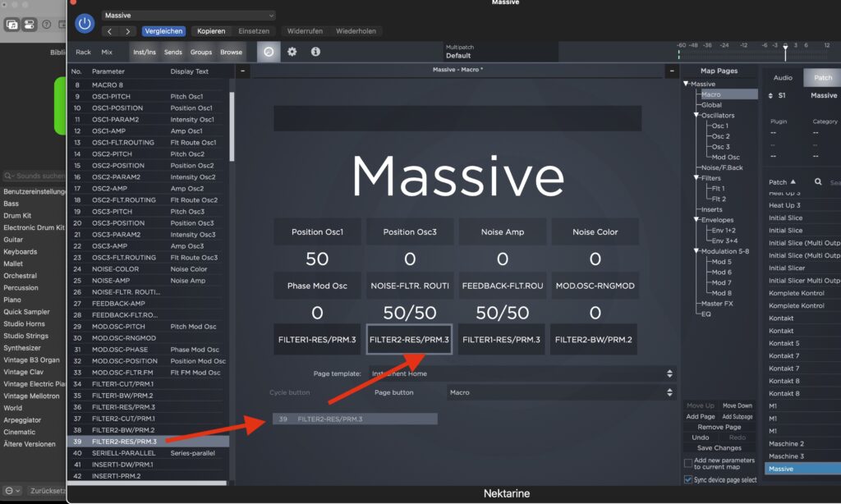Click the Add Subpage button
This screenshot has width=841, height=504.
(737, 417)
